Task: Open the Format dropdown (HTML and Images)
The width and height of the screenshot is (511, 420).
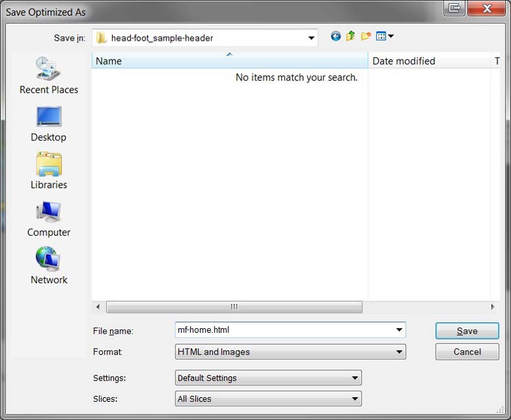Action: (x=290, y=352)
